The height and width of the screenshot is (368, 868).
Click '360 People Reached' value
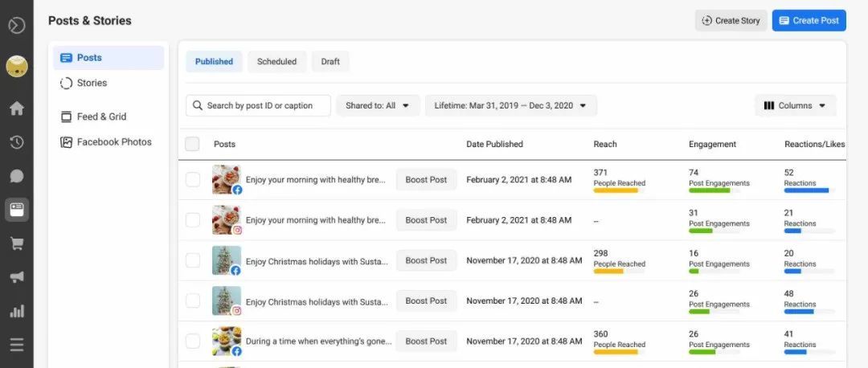pyautogui.click(x=619, y=338)
